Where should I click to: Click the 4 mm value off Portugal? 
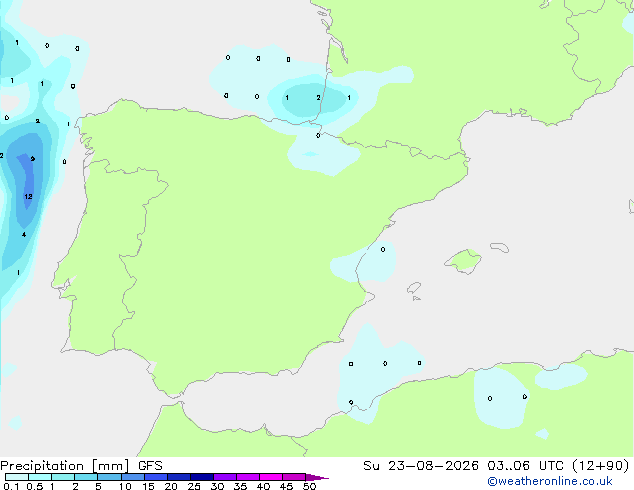point(24,234)
